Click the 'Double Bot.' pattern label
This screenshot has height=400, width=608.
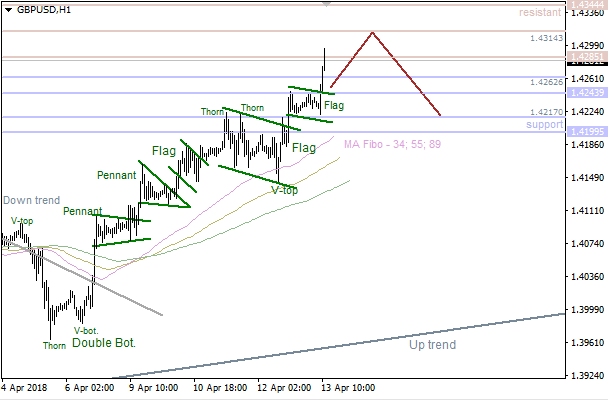(x=103, y=343)
